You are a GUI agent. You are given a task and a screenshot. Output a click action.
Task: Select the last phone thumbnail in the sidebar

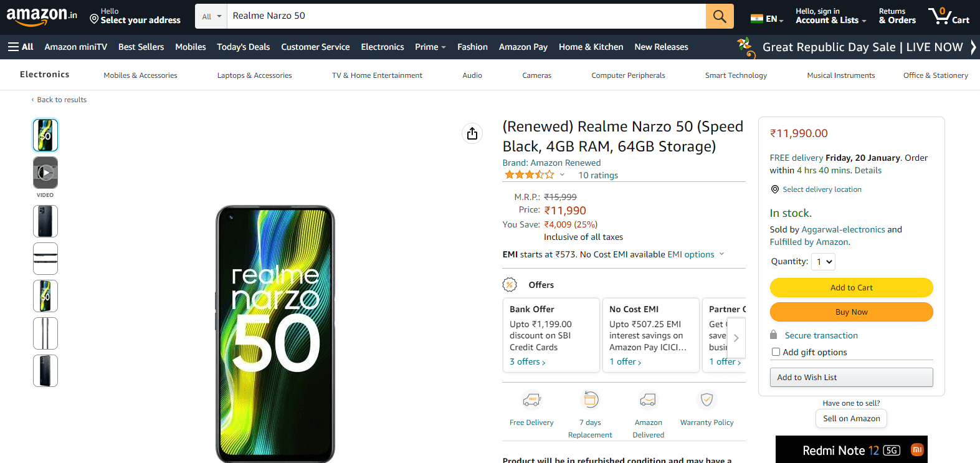(45, 370)
